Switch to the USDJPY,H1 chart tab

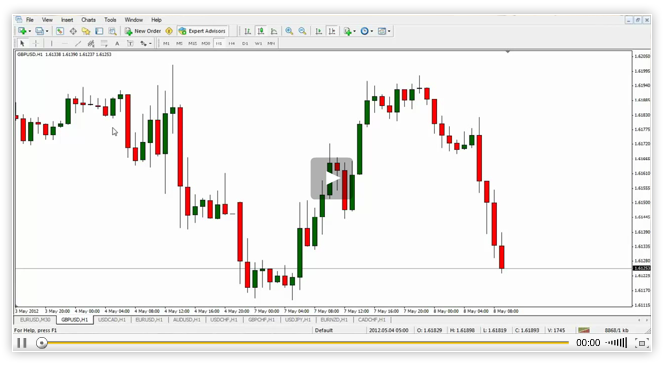(x=298, y=320)
